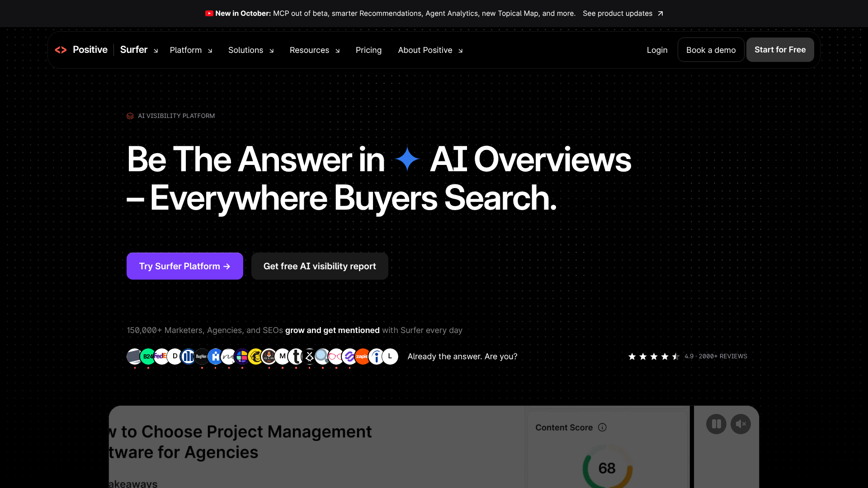Go to the Pricing page
The height and width of the screenshot is (488, 868).
tap(368, 50)
